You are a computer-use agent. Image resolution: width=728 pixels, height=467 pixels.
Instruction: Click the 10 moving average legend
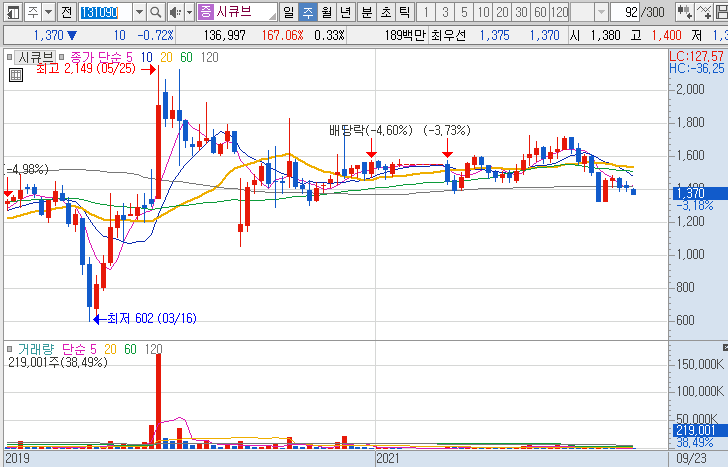(x=146, y=58)
